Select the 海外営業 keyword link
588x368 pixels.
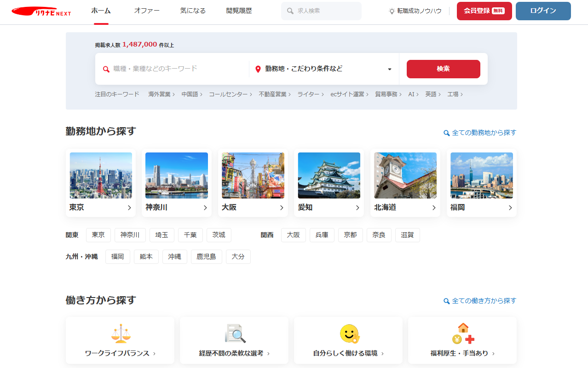point(161,94)
